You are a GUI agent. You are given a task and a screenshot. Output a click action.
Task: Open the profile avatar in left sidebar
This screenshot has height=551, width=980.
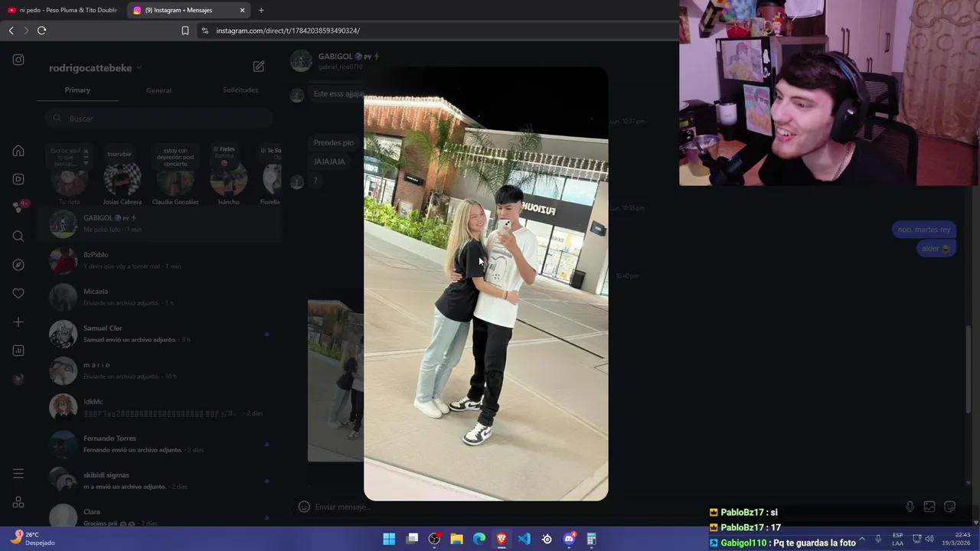pos(18,379)
